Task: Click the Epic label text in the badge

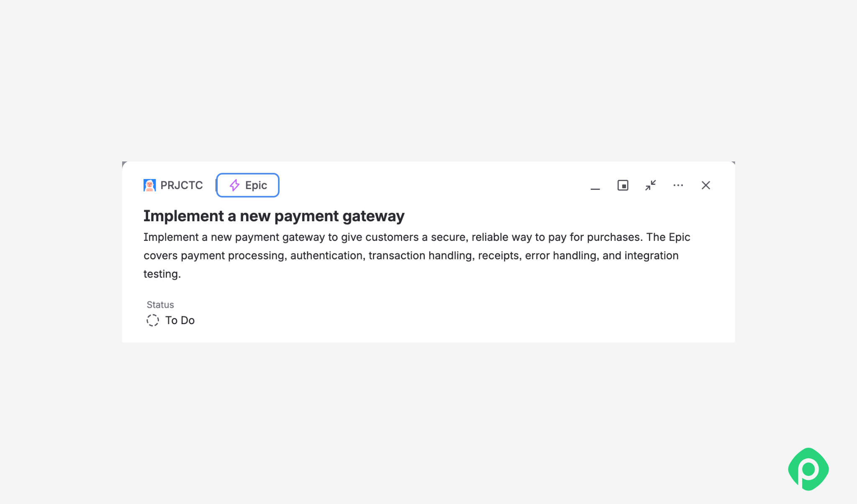Action: point(256,185)
